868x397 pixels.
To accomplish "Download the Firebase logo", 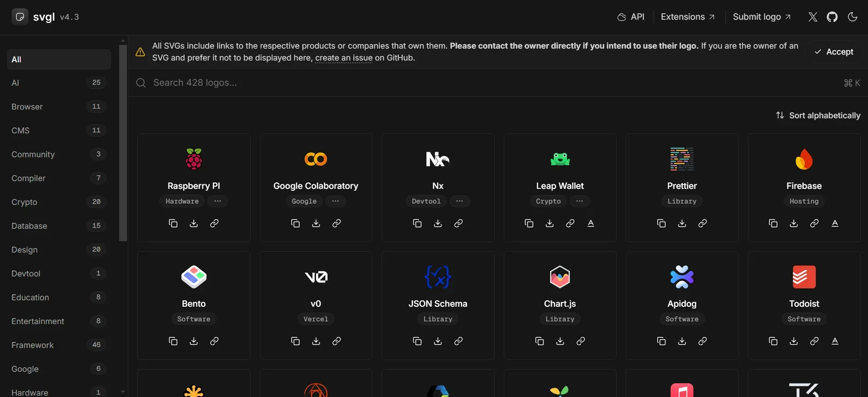I will click(x=794, y=223).
